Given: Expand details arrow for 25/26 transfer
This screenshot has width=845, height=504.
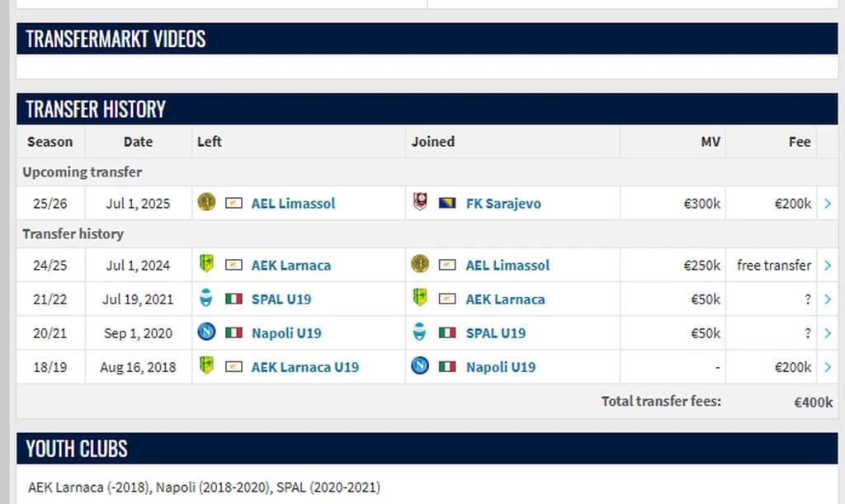Looking at the screenshot, I should coord(828,204).
